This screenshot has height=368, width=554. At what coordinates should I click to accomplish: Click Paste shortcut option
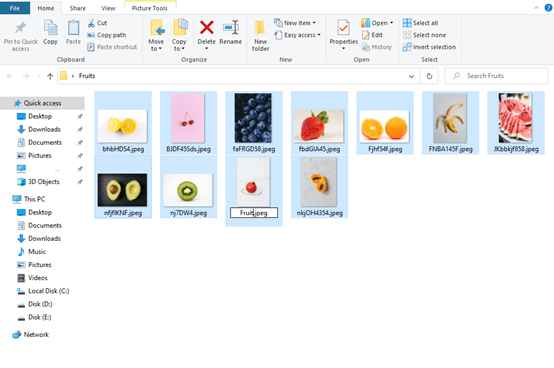tap(112, 47)
